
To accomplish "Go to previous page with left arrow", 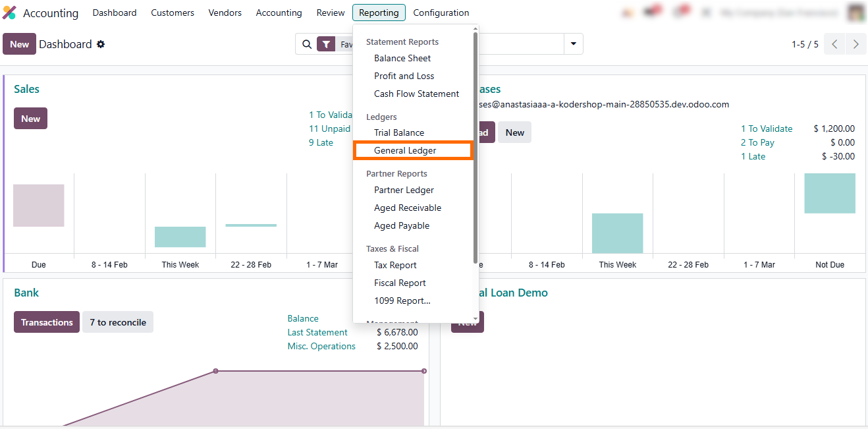I will [x=834, y=44].
